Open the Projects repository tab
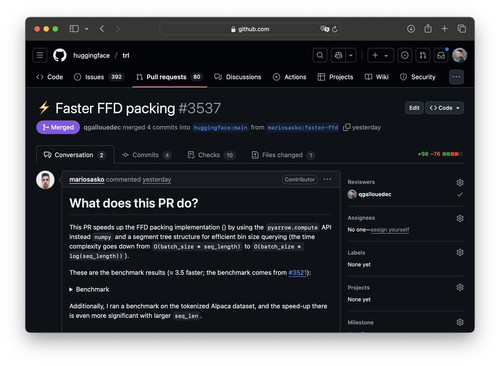This screenshot has height=366, width=500. 335,77
